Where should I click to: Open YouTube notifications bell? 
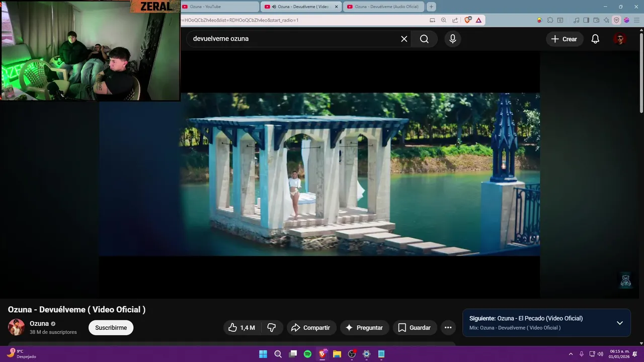[595, 39]
